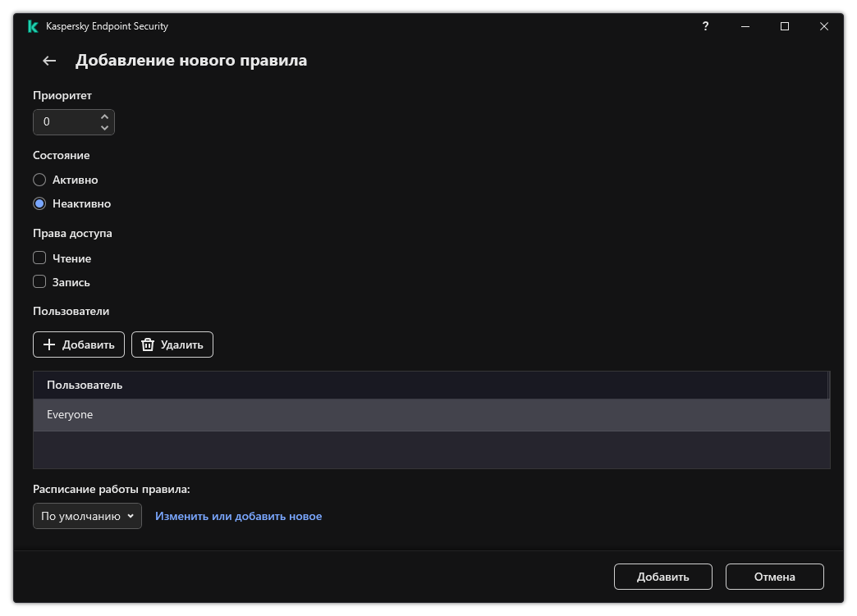The image size is (857, 616).
Task: Go back using the left arrow icon
Action: point(49,61)
